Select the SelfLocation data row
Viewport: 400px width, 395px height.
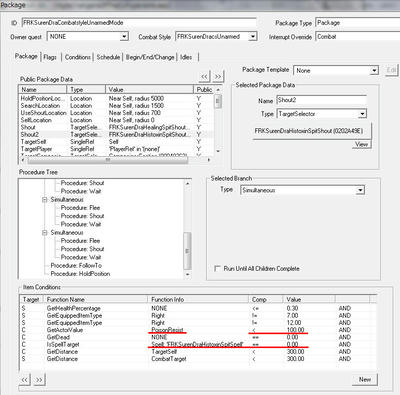pyautogui.click(x=116, y=120)
